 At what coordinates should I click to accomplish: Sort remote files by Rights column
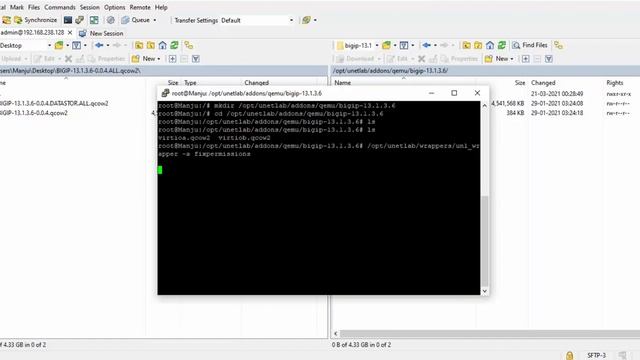click(615, 83)
